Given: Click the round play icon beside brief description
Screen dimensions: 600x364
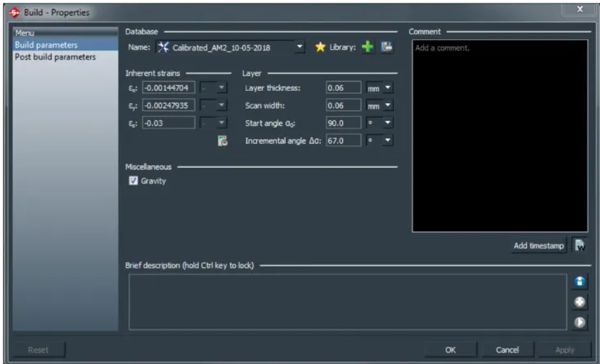Looking at the screenshot, I should coord(580,323).
